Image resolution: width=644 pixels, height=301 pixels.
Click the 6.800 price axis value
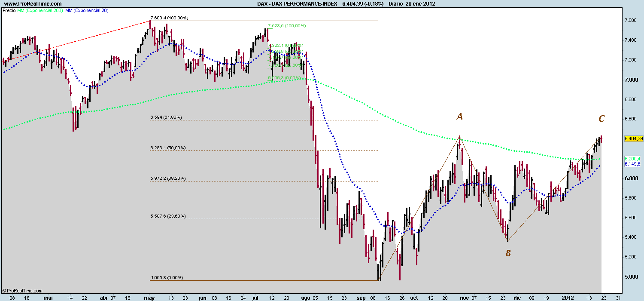point(630,99)
